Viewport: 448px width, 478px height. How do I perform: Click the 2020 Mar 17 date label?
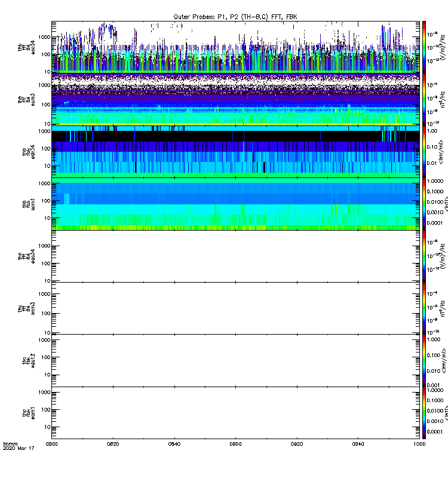pos(19,448)
